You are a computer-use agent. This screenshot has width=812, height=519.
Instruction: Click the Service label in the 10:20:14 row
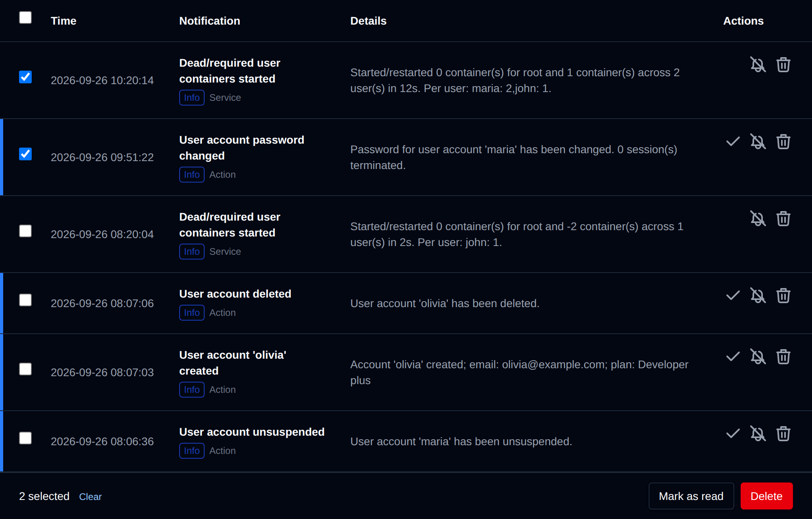point(225,98)
